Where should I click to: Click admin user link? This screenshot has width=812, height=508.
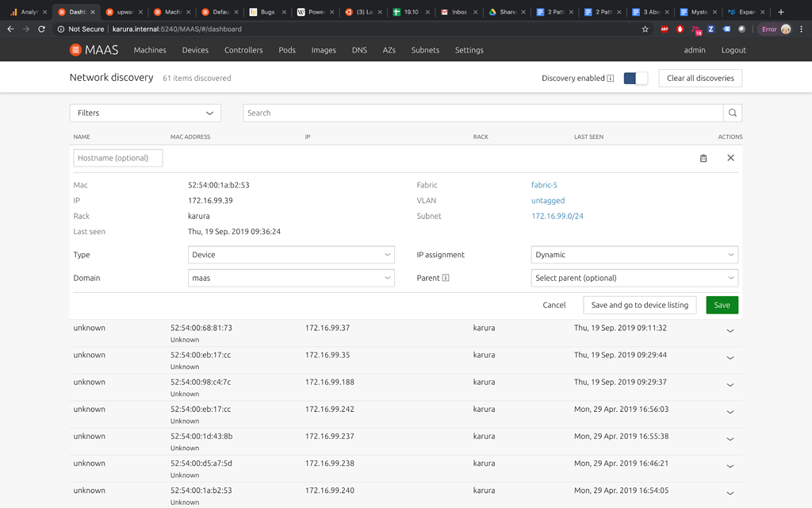coord(695,50)
